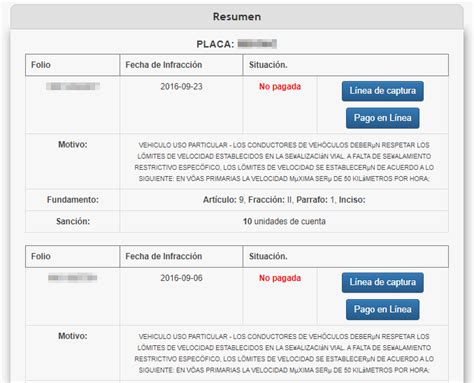
Task: Click Pago en Línea for 2016-09-06 infraction
Action: (x=382, y=309)
